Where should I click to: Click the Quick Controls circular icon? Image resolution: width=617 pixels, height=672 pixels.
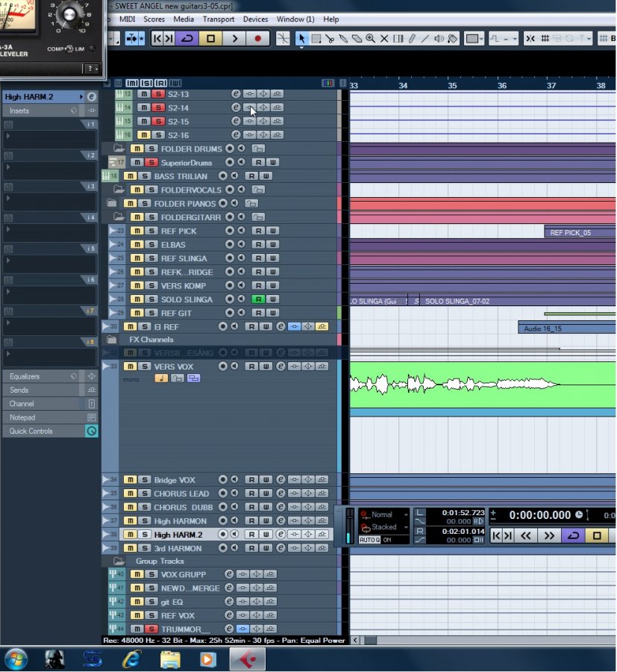(91, 432)
